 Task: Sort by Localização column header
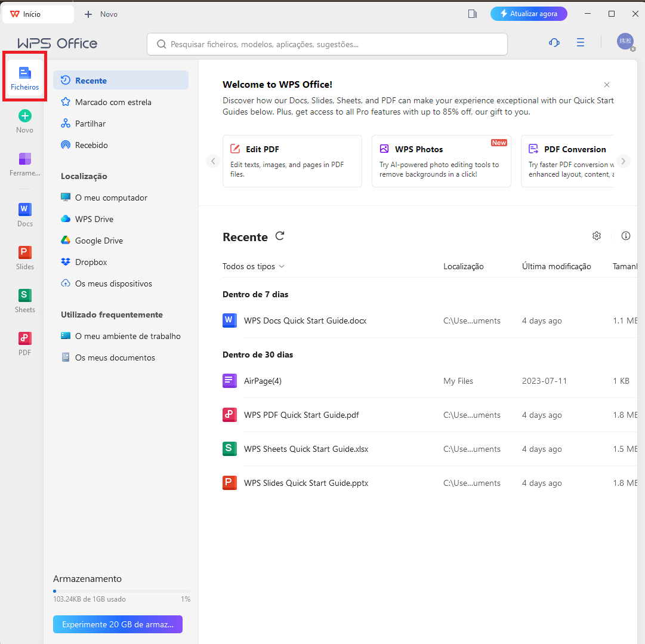coord(464,266)
